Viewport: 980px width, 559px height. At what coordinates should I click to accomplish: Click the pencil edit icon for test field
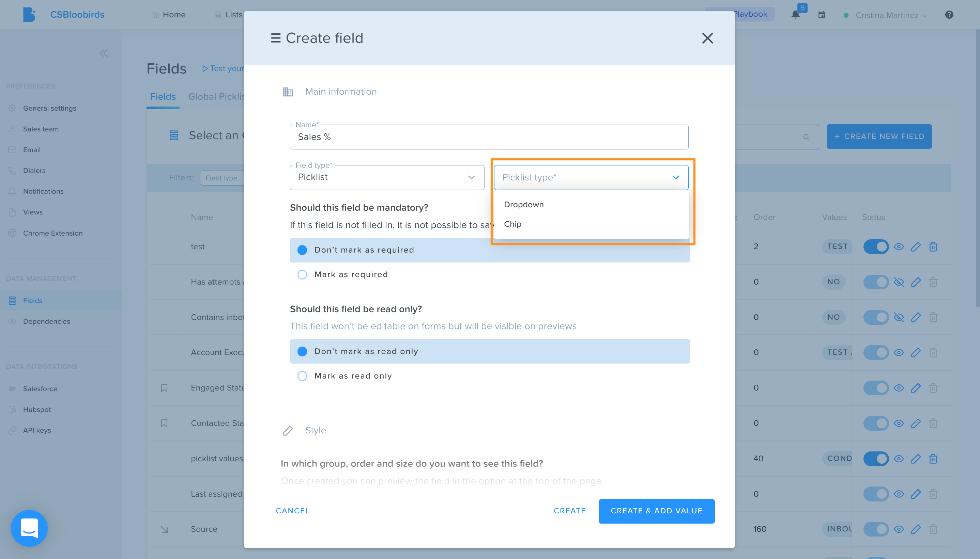click(916, 246)
